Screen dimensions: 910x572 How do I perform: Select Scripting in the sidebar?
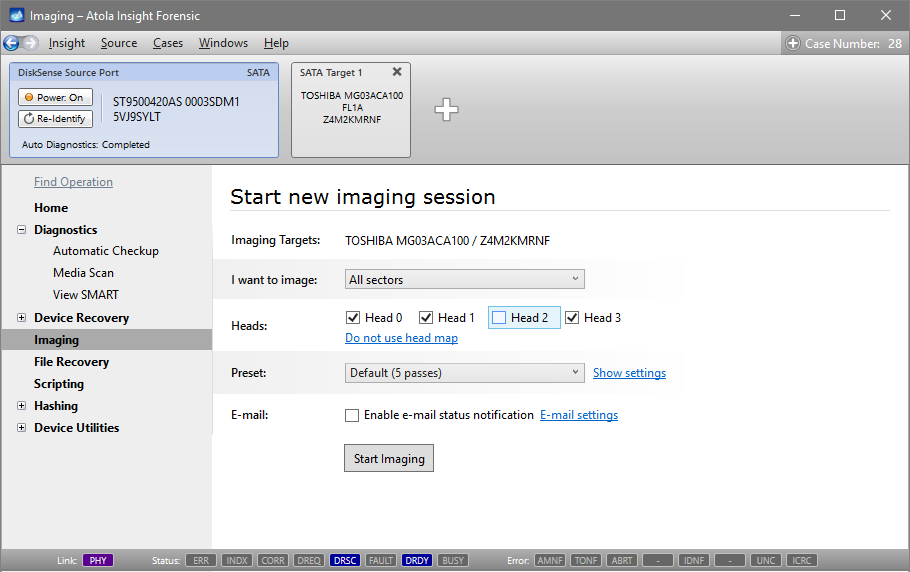pos(59,384)
